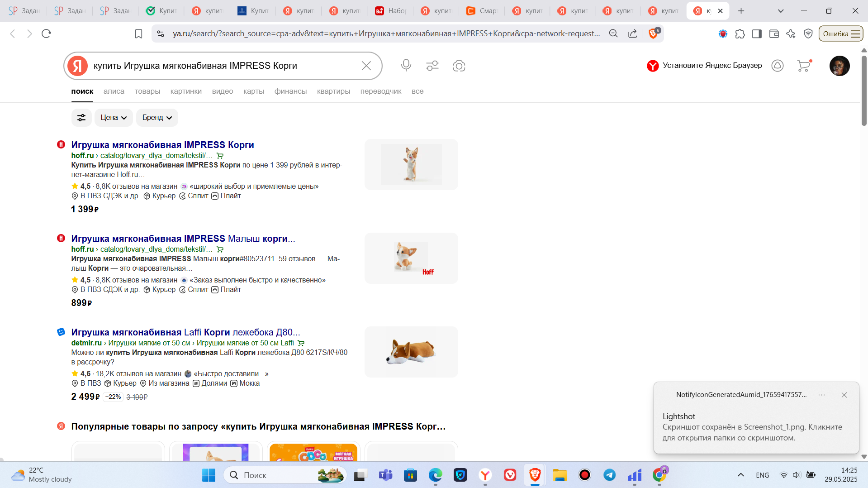Open search settings sliders icon
The height and width of the screenshot is (488, 868).
pos(432,66)
